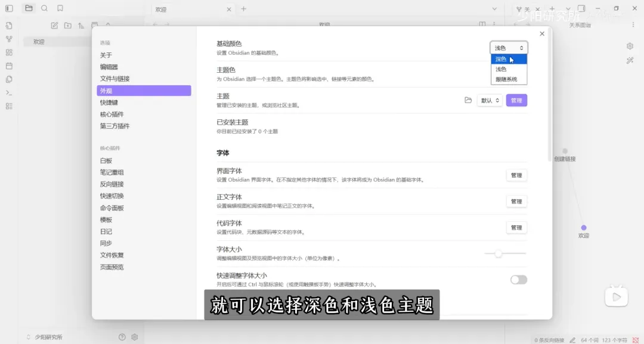Screen dimensions: 644x344
Task: Click the purple 管理 button for themes
Action: (516, 100)
